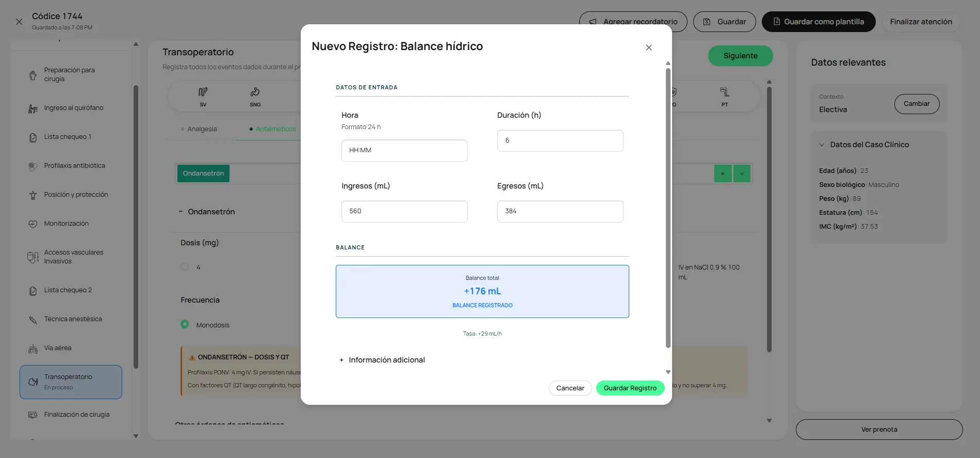Click the Ingreso al quirófano sidebar icon
Screen dimensions: 980x458
[33, 108]
